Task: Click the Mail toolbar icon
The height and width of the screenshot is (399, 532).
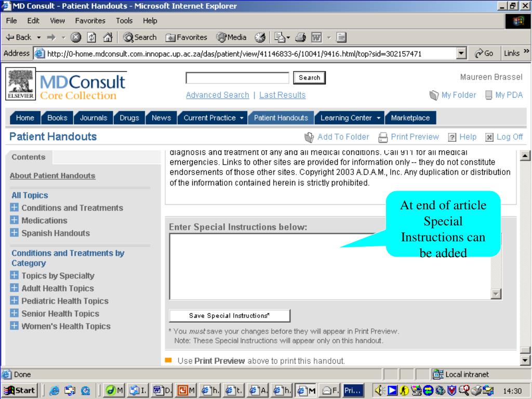Action: point(280,37)
